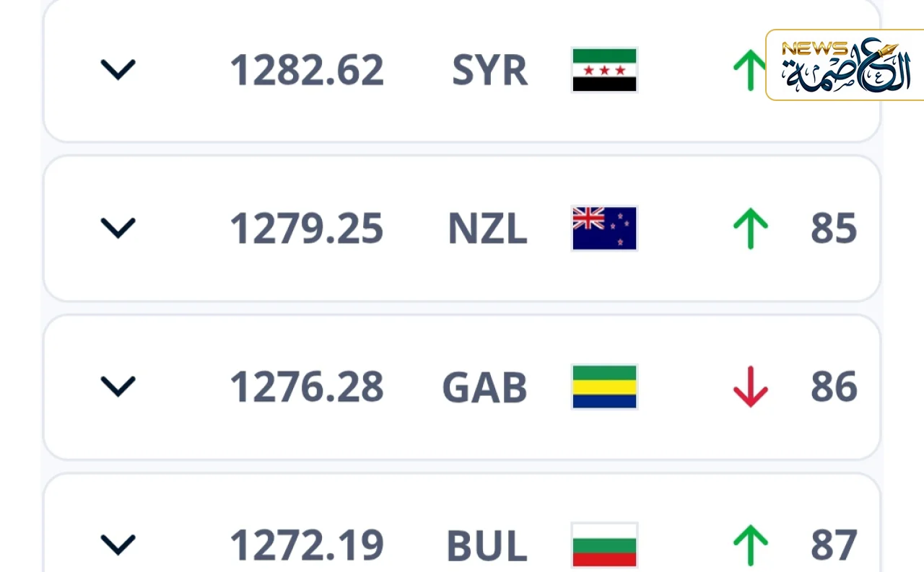The height and width of the screenshot is (572, 924).
Task: Click the red down arrow beside rank 86
Action: [750, 387]
